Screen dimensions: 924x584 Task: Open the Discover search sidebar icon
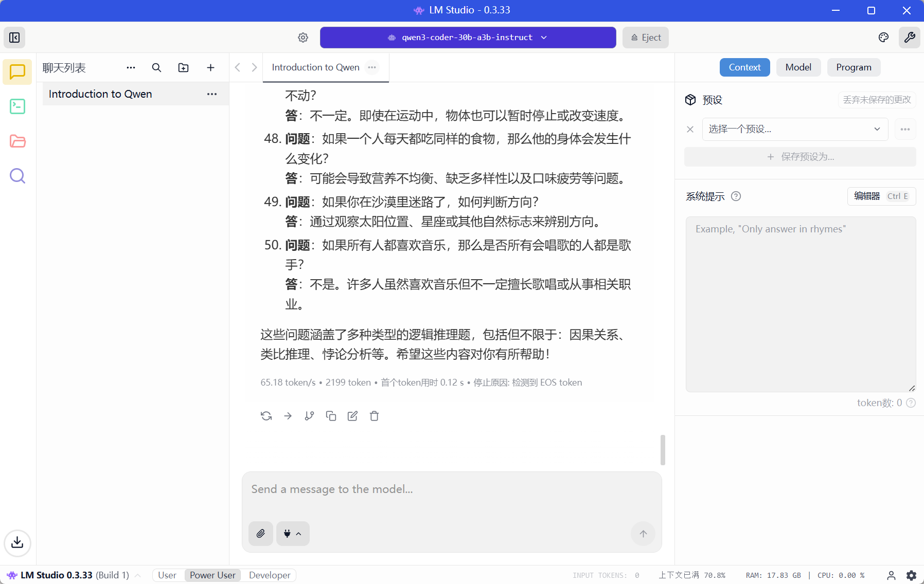(x=17, y=176)
